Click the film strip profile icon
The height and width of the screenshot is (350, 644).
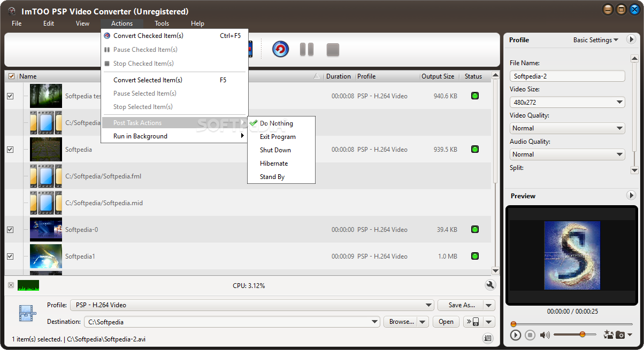click(27, 313)
